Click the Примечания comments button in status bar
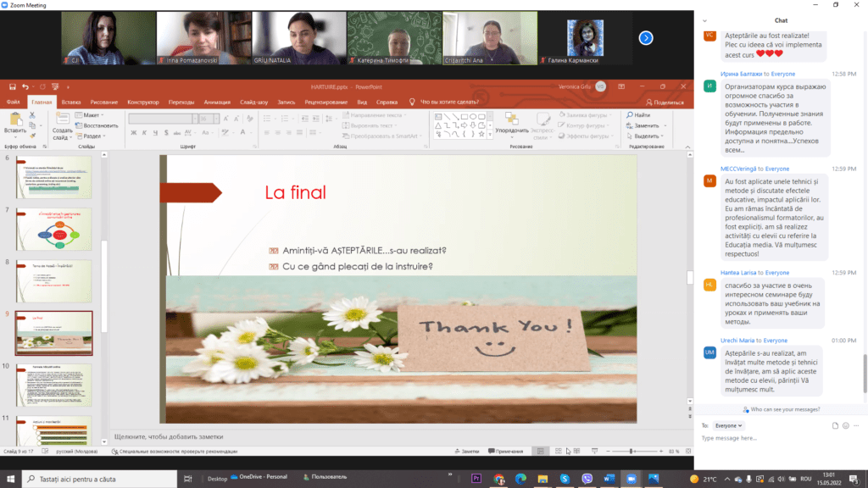This screenshot has width=868, height=488. click(505, 451)
